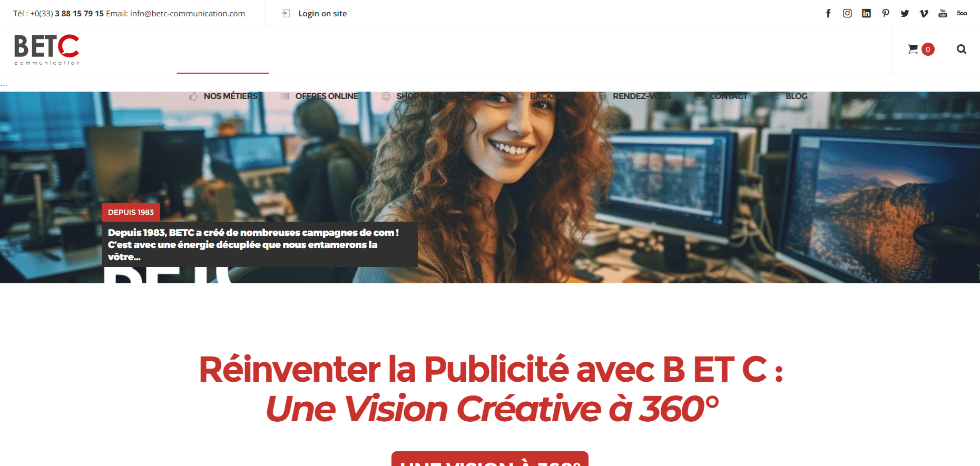Click the Login on site link
980x466 pixels.
[322, 13]
